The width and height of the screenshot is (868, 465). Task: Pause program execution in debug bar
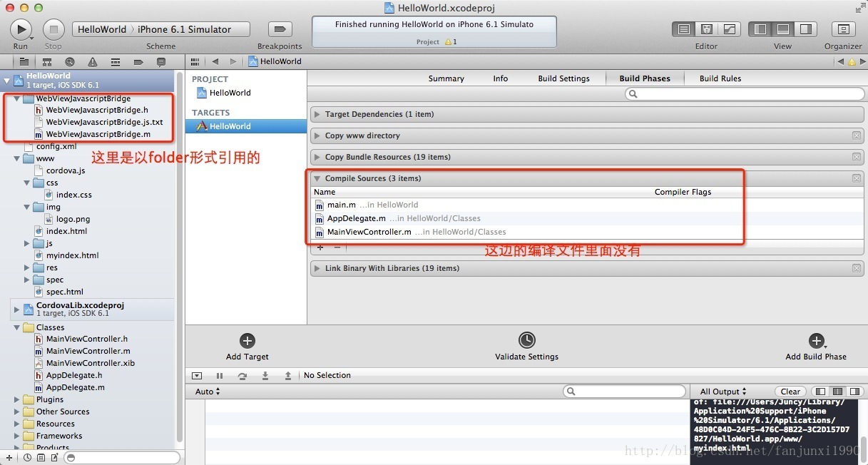220,375
